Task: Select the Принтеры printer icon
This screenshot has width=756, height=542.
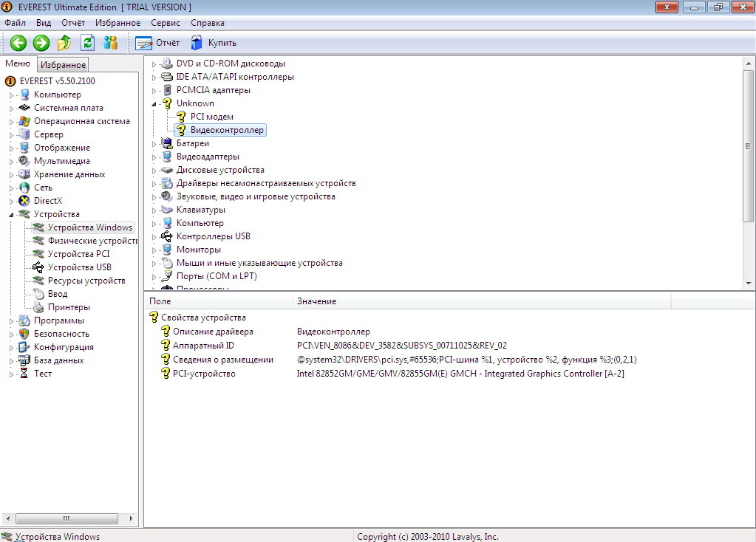Action: tap(38, 307)
